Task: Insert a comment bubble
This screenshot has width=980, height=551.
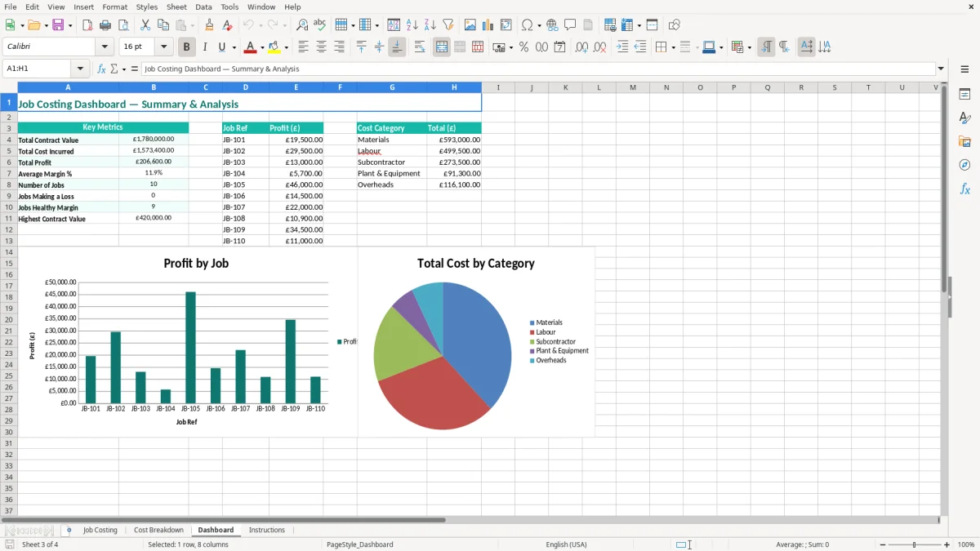Action: [x=571, y=25]
